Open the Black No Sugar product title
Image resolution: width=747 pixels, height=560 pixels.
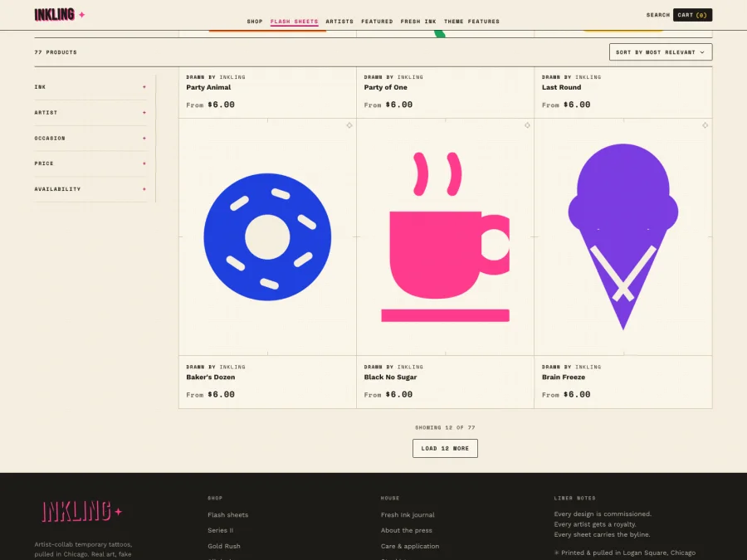pyautogui.click(x=390, y=377)
